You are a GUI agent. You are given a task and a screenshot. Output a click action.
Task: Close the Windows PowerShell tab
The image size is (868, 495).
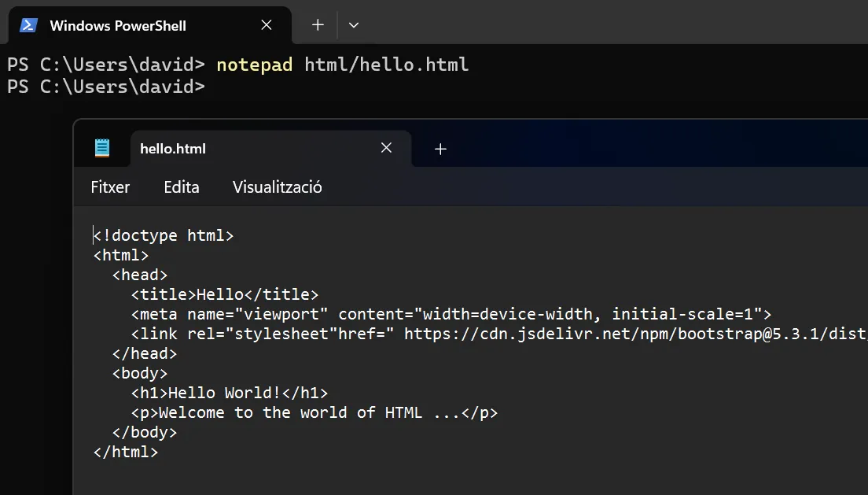pos(267,25)
